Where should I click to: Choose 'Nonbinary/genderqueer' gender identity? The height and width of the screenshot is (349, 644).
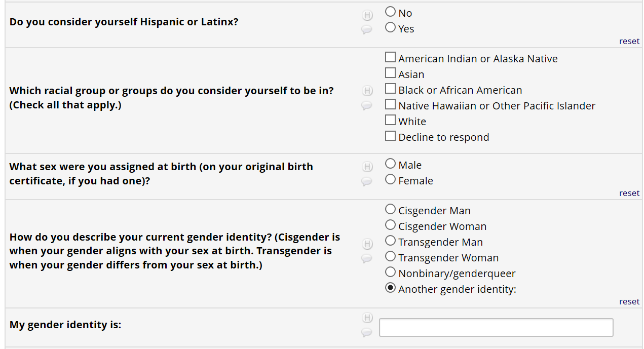point(390,272)
